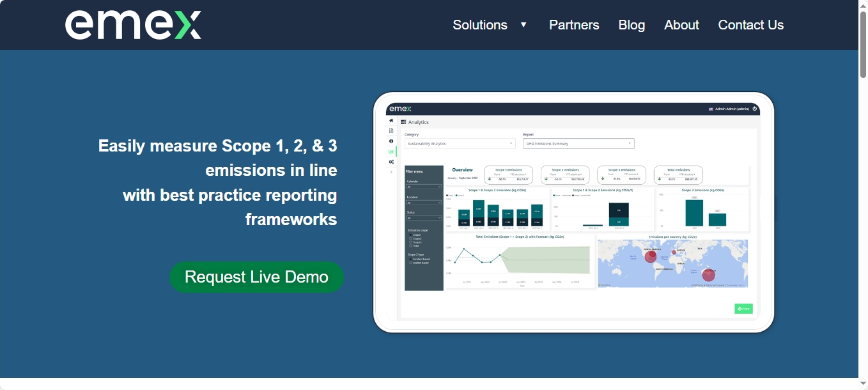Expand the Solutions dropdown arrow
Image resolution: width=868 pixels, height=390 pixels.
[523, 25]
